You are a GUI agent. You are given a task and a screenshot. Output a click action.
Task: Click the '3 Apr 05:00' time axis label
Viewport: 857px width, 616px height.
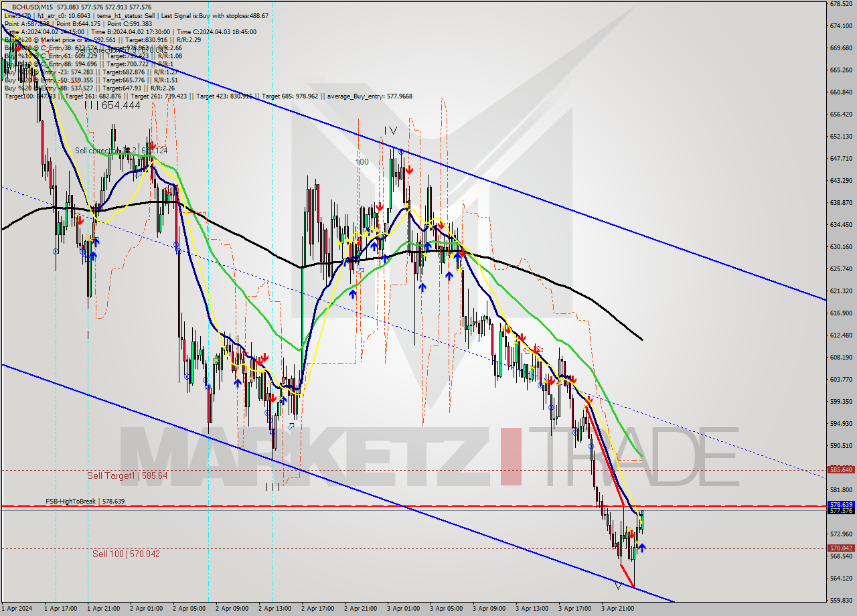[x=447, y=609]
